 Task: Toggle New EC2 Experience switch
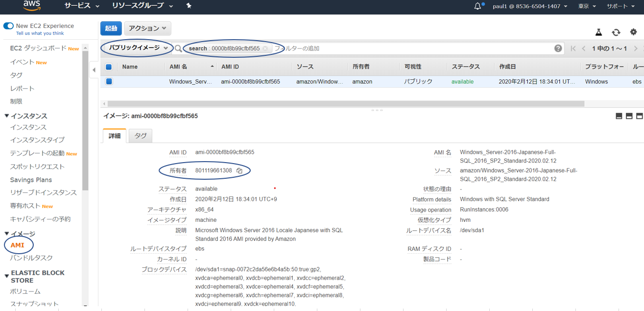[x=8, y=26]
